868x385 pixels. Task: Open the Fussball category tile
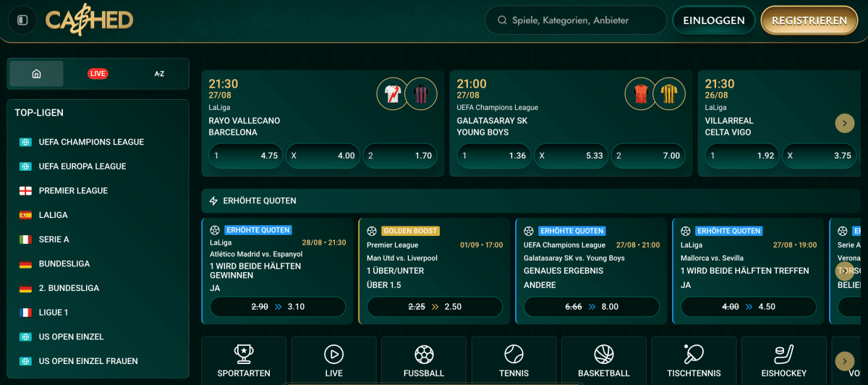click(x=424, y=360)
